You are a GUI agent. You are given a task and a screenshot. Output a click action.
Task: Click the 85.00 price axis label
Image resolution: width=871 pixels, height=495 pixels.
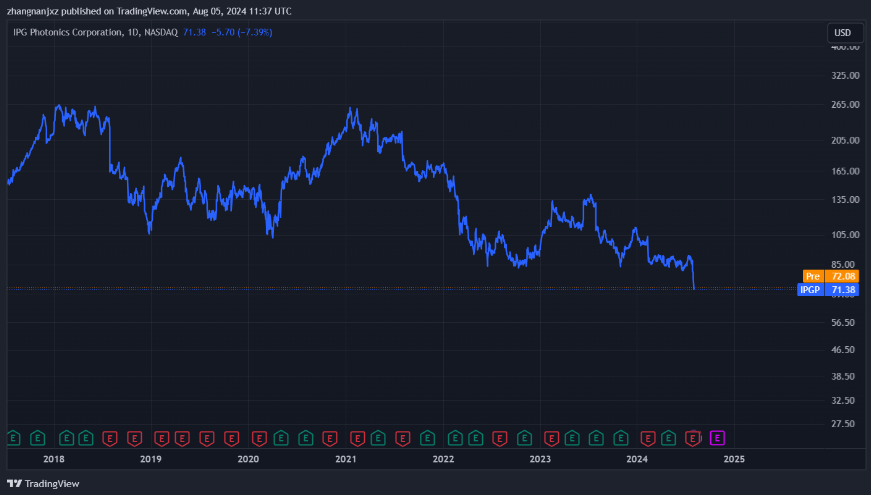point(843,264)
